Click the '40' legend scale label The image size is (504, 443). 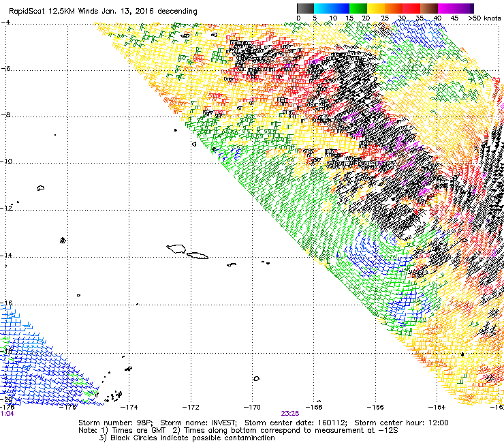437,18
